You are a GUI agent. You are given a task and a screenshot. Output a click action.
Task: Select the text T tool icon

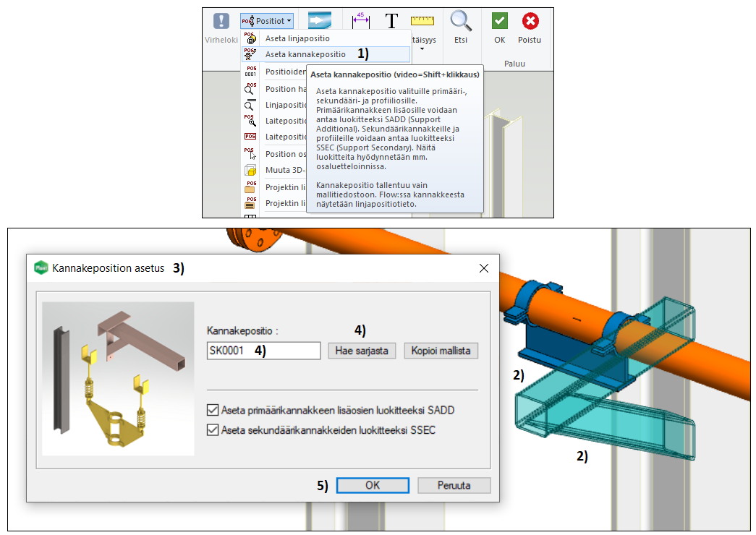[x=391, y=21]
